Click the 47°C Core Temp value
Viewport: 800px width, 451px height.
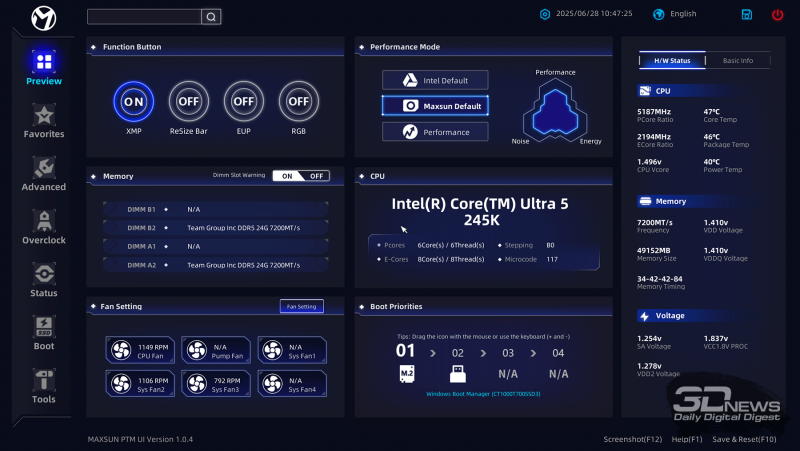[711, 112]
